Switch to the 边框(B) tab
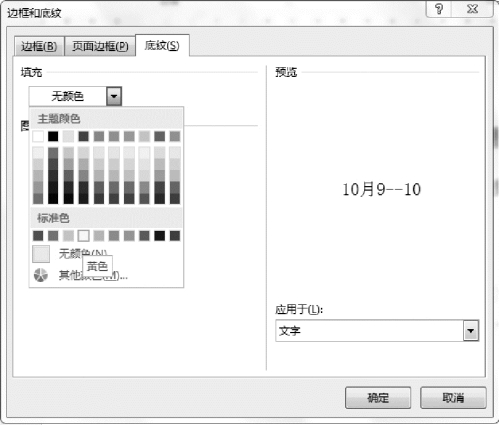499x425 pixels. tap(39, 46)
